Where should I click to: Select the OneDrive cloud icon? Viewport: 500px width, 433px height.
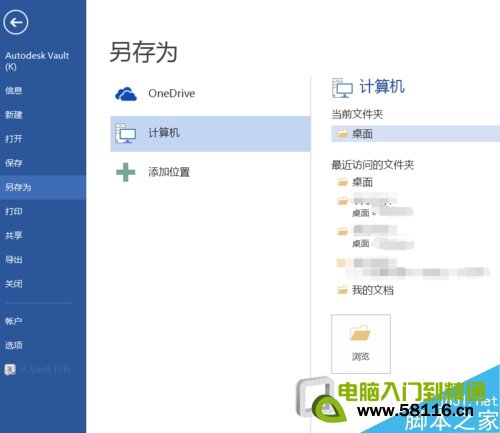coord(126,94)
